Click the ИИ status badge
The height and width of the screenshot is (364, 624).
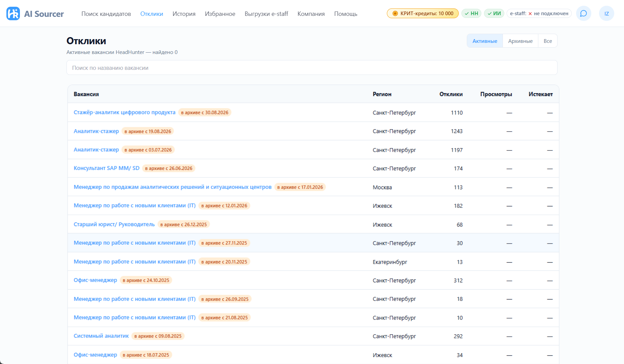point(494,13)
